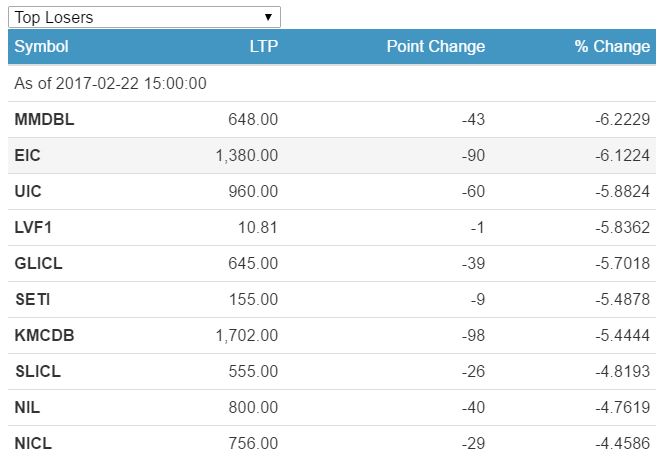Open GLICL stock details
The height and width of the screenshot is (456, 667).
pos(38,264)
